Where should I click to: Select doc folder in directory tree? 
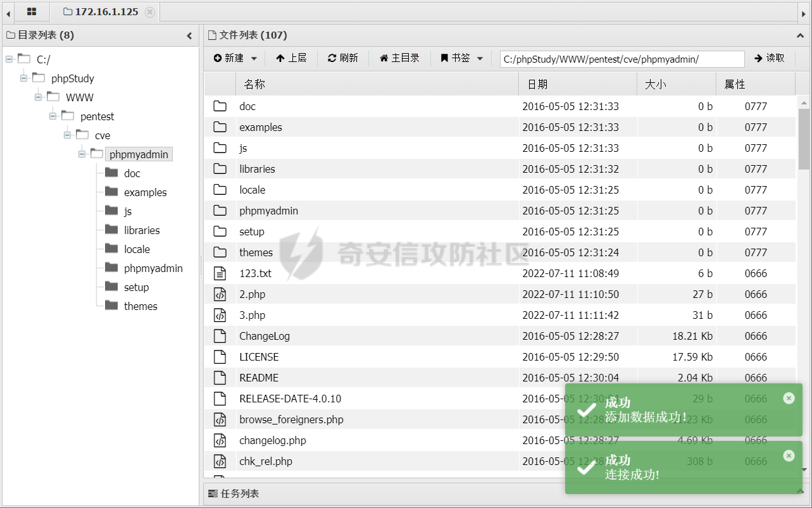(x=132, y=173)
